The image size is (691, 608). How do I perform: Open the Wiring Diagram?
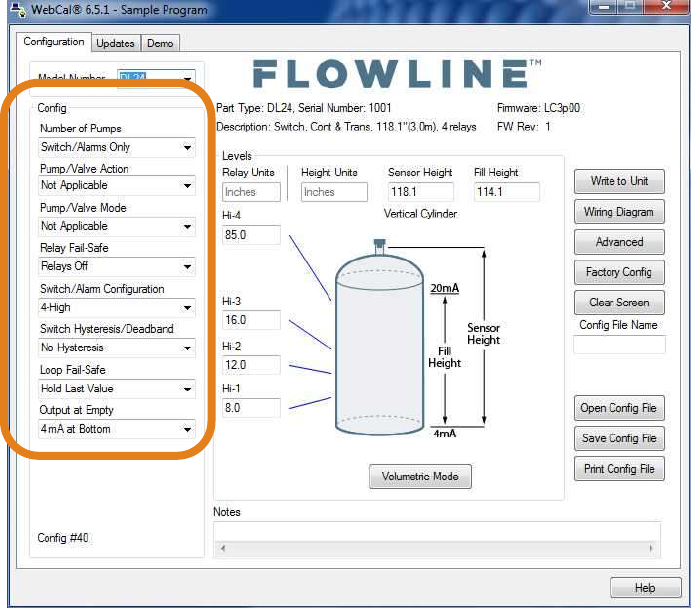coord(619,212)
